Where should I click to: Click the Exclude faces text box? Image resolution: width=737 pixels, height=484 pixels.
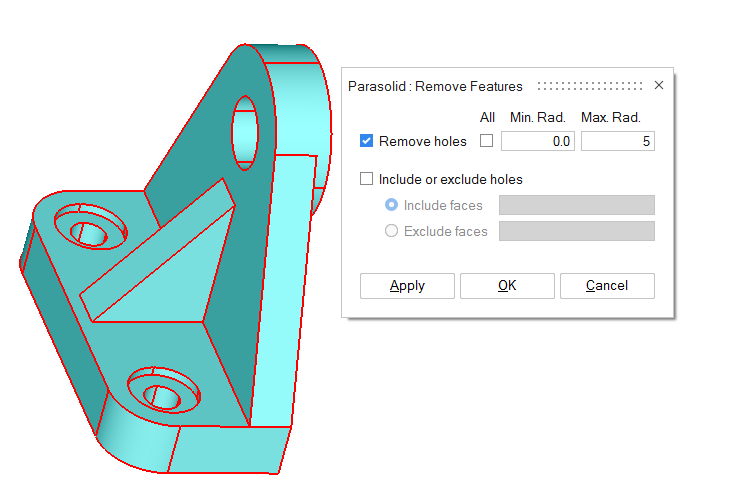576,231
